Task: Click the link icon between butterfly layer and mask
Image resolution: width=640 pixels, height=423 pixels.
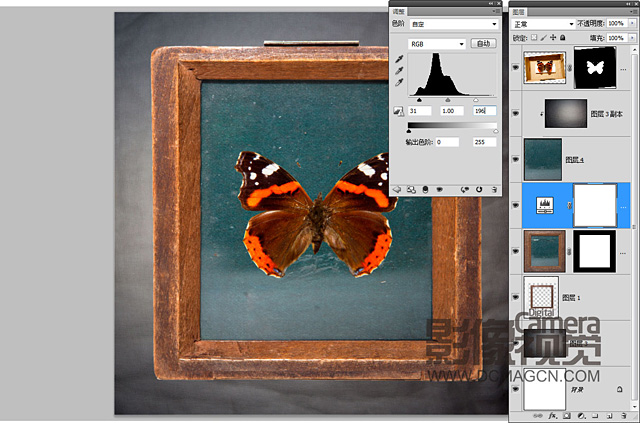Action: [570, 68]
